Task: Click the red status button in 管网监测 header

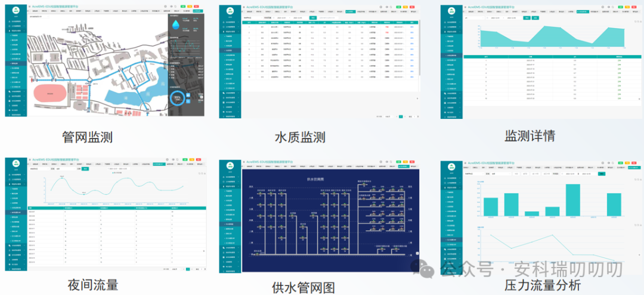Action: coord(196,7)
